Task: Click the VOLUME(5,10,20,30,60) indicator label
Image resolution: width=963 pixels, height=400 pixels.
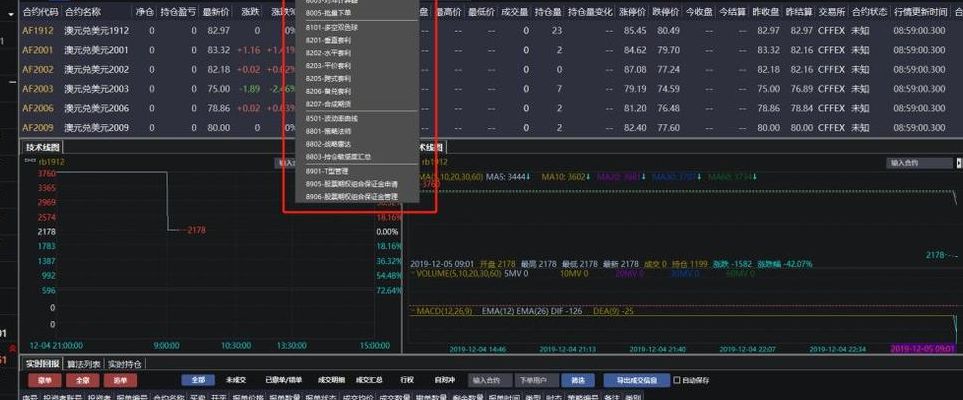Action: 458,273
